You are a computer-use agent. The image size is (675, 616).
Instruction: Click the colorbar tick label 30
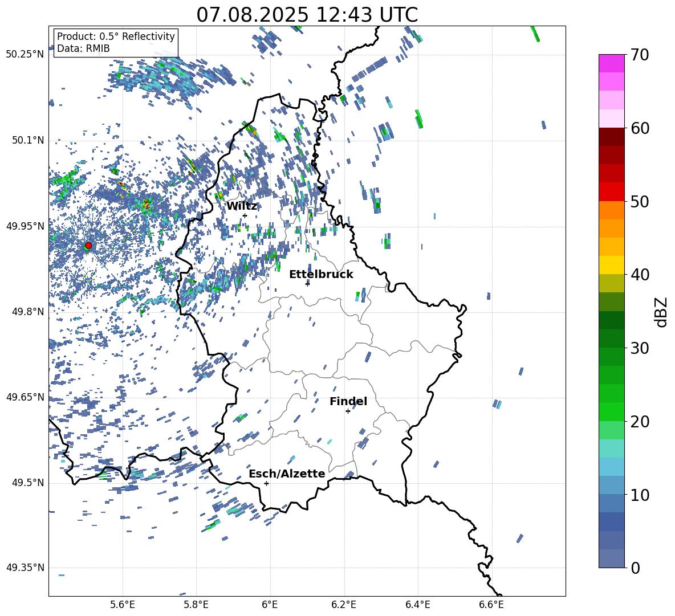tap(640, 348)
